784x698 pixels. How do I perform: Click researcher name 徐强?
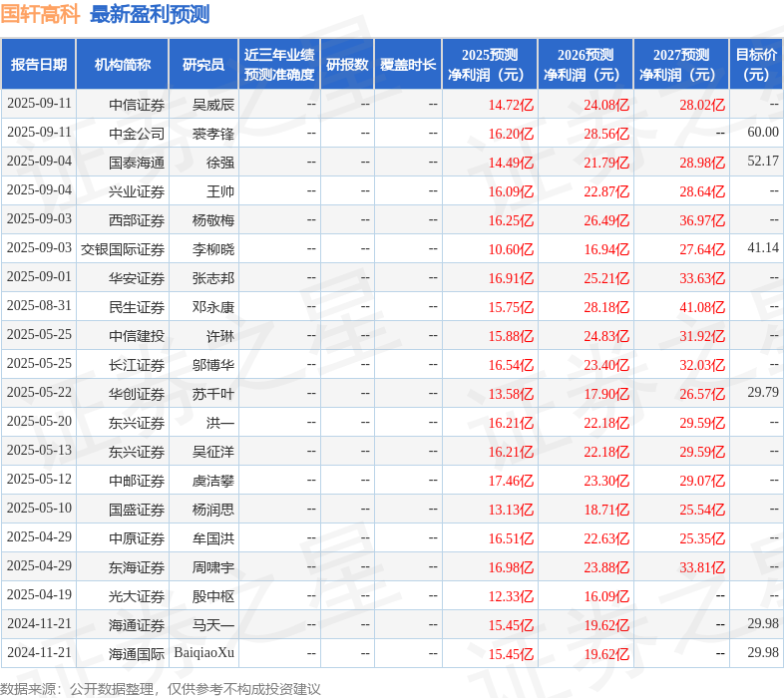(220, 163)
